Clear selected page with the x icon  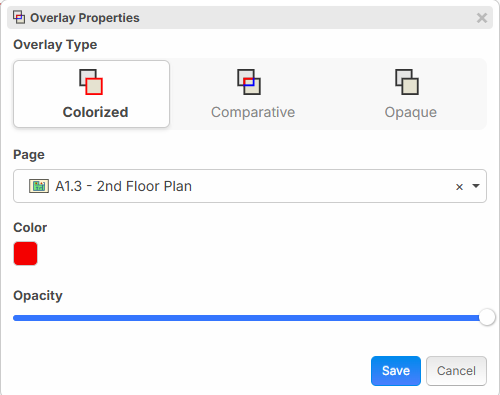[x=459, y=187]
